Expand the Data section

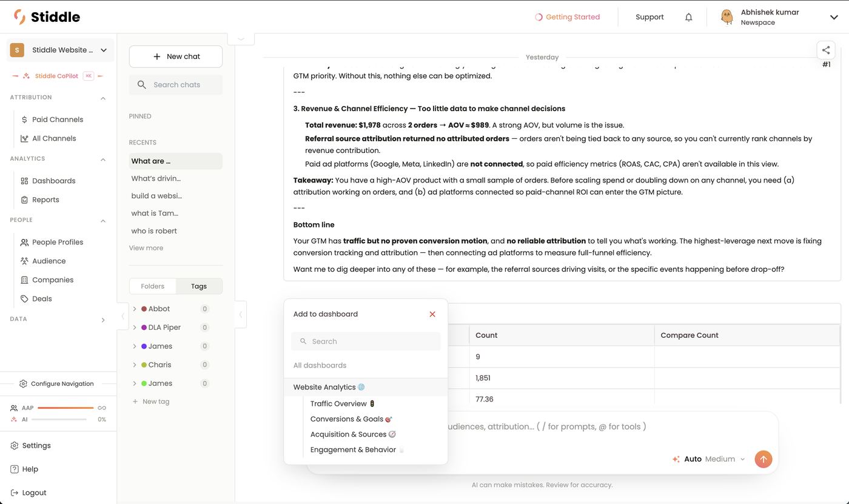(x=102, y=320)
